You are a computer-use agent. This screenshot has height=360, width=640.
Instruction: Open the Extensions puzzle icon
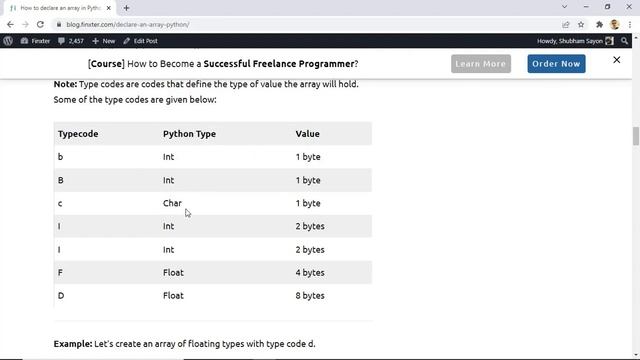tap(599, 24)
